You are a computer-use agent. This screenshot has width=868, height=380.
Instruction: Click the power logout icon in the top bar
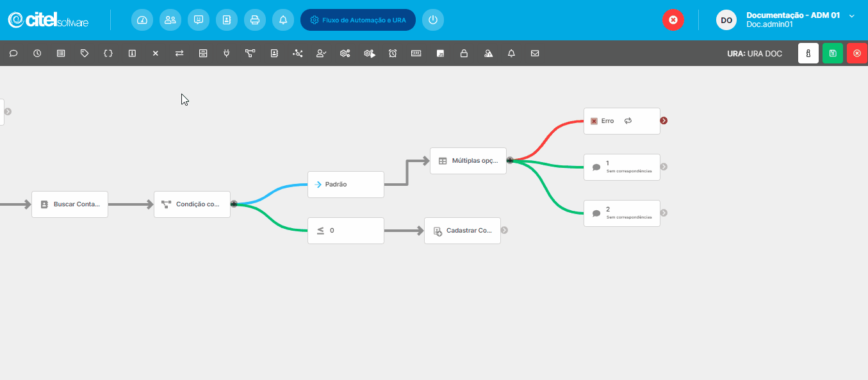tap(433, 20)
